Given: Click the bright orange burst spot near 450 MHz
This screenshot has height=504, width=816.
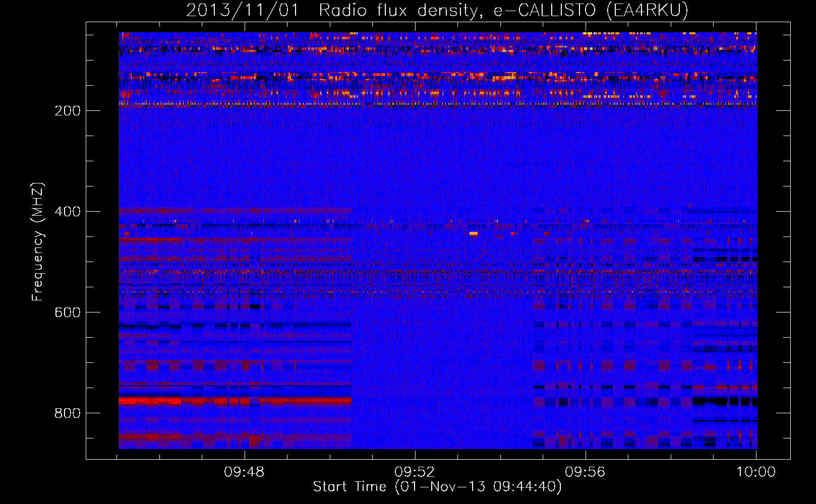Looking at the screenshot, I should pyautogui.click(x=474, y=233).
